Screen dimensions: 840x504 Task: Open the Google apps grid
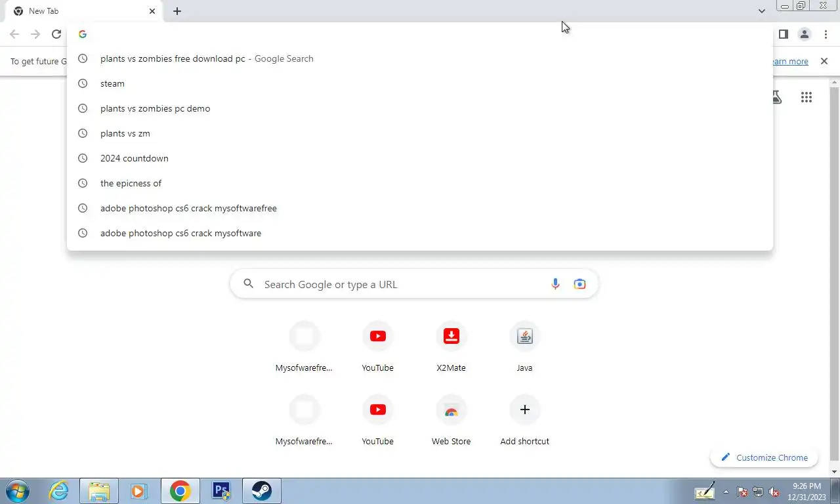tap(807, 97)
